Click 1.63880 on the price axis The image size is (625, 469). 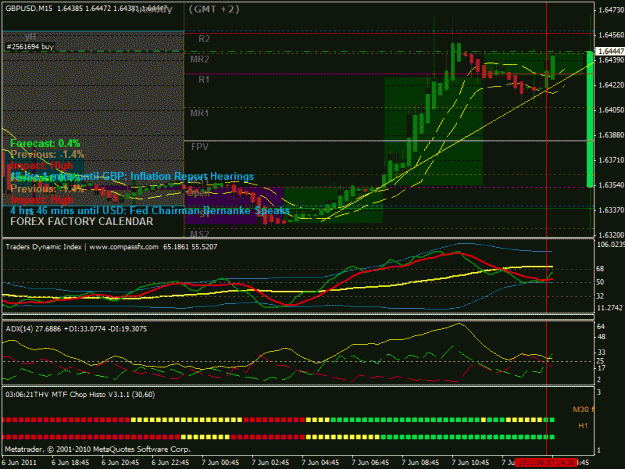611,135
